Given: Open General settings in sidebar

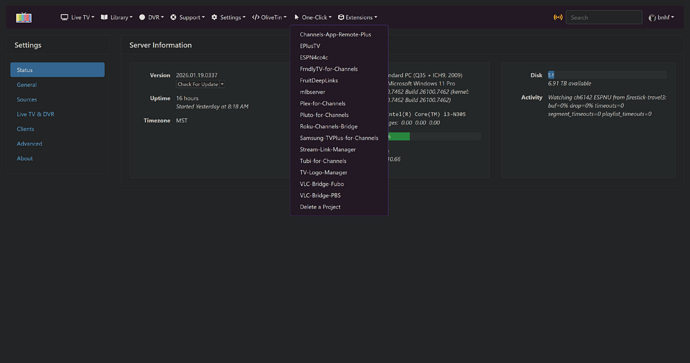Looking at the screenshot, I should click(27, 84).
